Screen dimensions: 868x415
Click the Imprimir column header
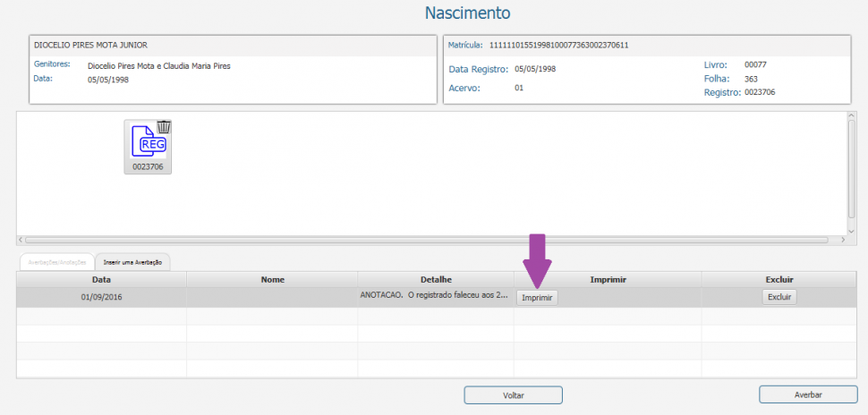pyautogui.click(x=608, y=279)
